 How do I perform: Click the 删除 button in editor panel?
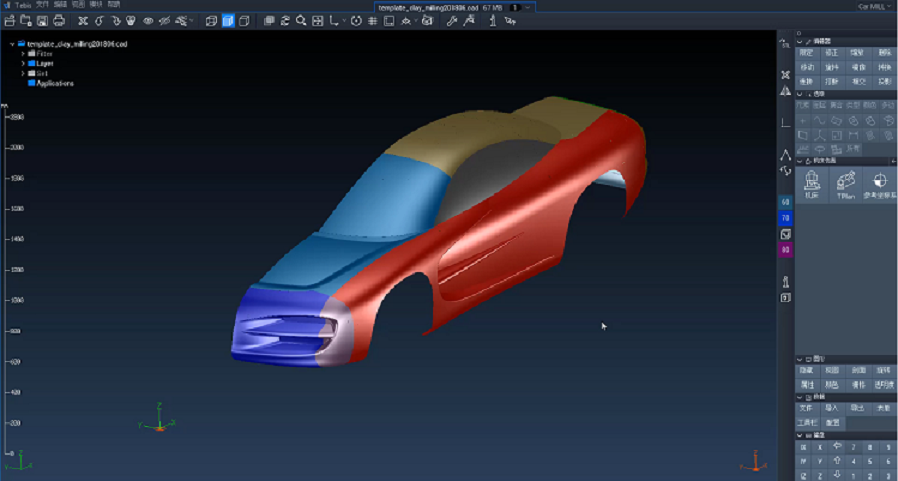[885, 53]
